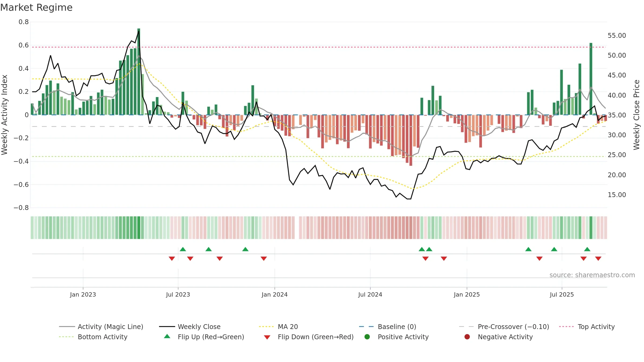
Task: Click the 55.00 price axis tick
Action: click(x=617, y=35)
